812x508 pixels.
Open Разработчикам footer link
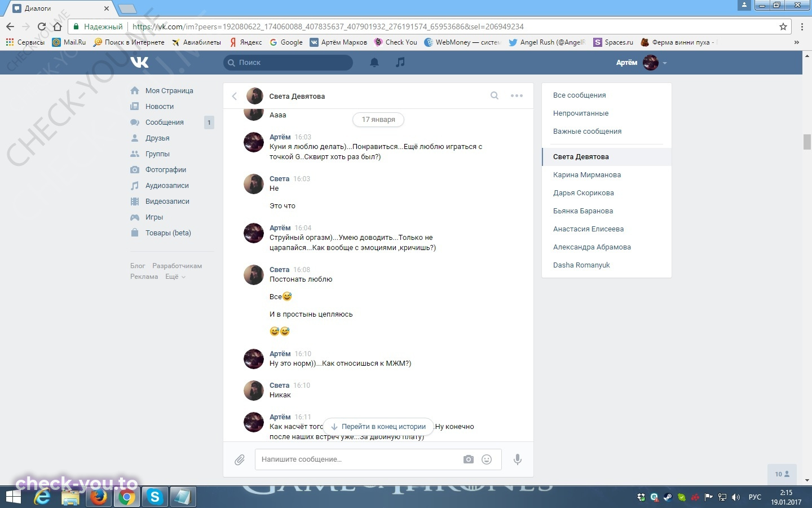click(177, 266)
